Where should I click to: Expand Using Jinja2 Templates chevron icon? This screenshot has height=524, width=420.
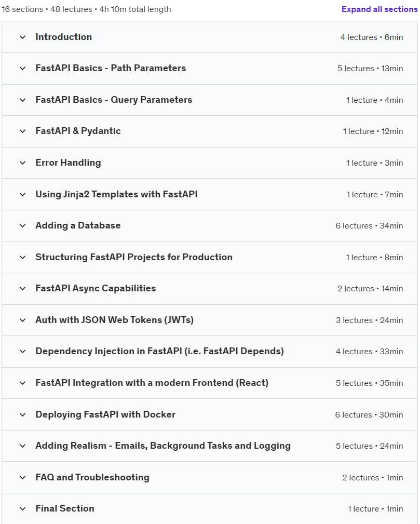[x=22, y=195]
